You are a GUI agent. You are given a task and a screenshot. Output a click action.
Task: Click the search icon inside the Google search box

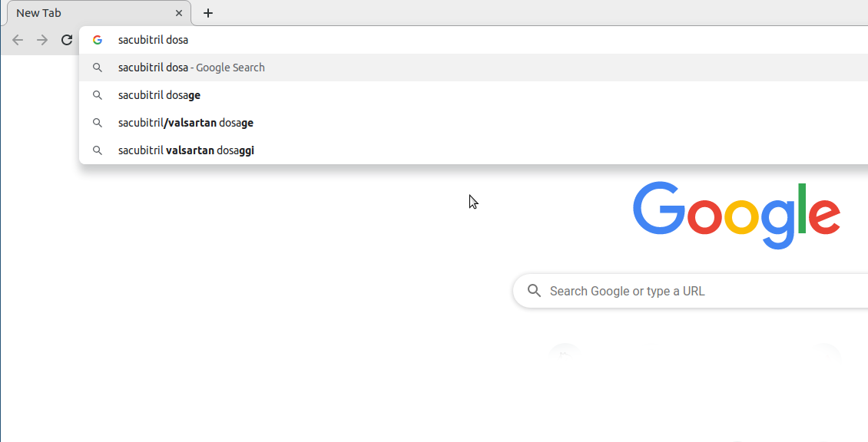pyautogui.click(x=535, y=291)
